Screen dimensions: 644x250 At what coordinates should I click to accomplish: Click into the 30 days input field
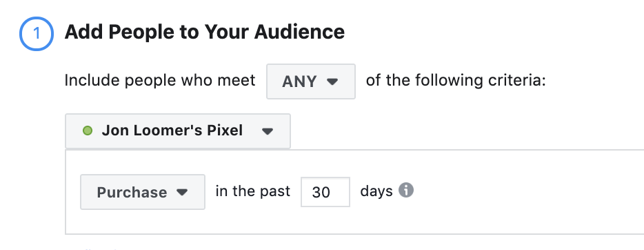point(325,192)
